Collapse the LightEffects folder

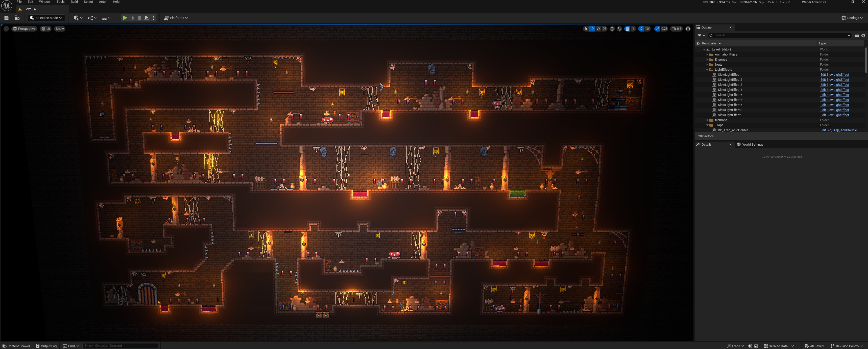pos(707,70)
